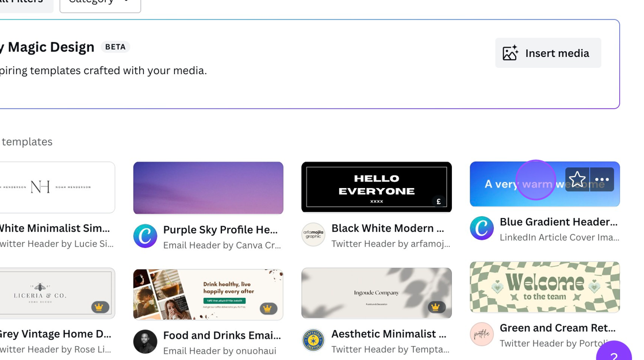Image resolution: width=644 pixels, height=360 pixels.
Task: Star the Blue Gradient Header template
Action: click(577, 180)
